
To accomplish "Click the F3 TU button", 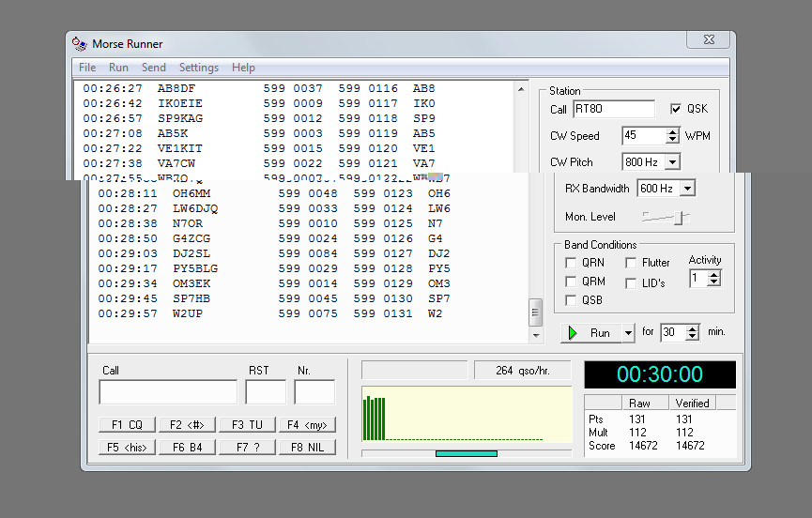I will [246, 425].
